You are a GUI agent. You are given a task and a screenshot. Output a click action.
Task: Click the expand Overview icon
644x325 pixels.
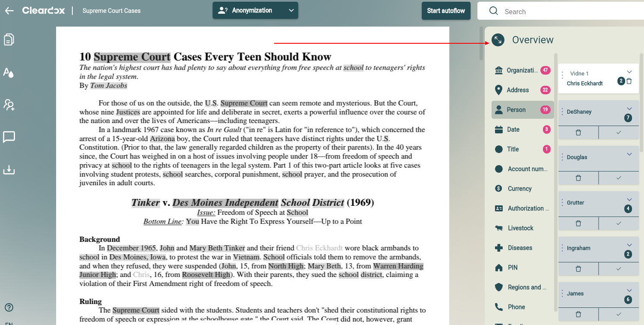498,40
